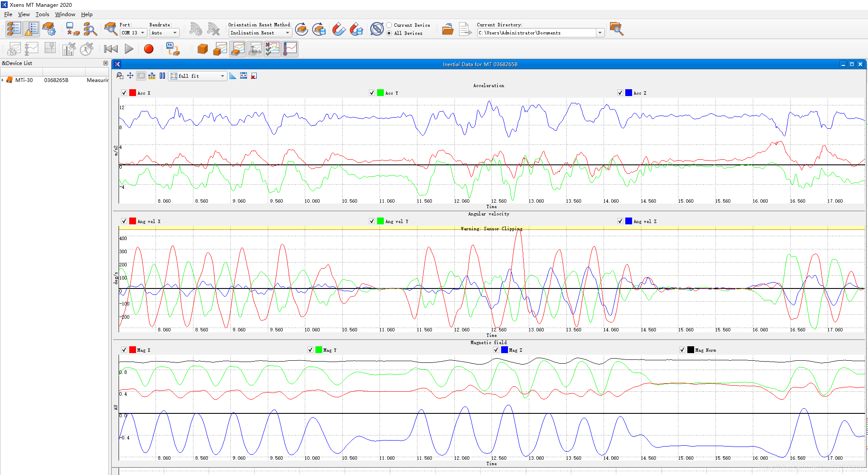Select the All Devices radio button

(x=389, y=33)
